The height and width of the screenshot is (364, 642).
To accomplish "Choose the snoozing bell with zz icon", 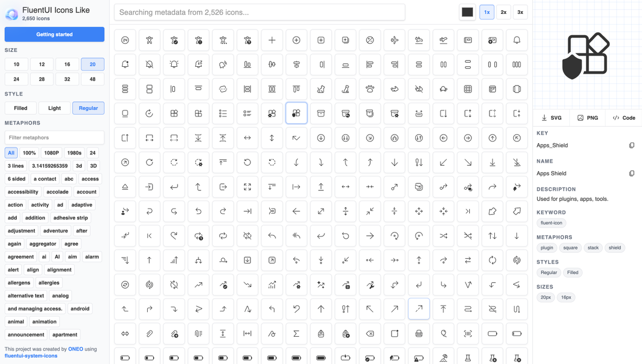I will click(x=198, y=64).
